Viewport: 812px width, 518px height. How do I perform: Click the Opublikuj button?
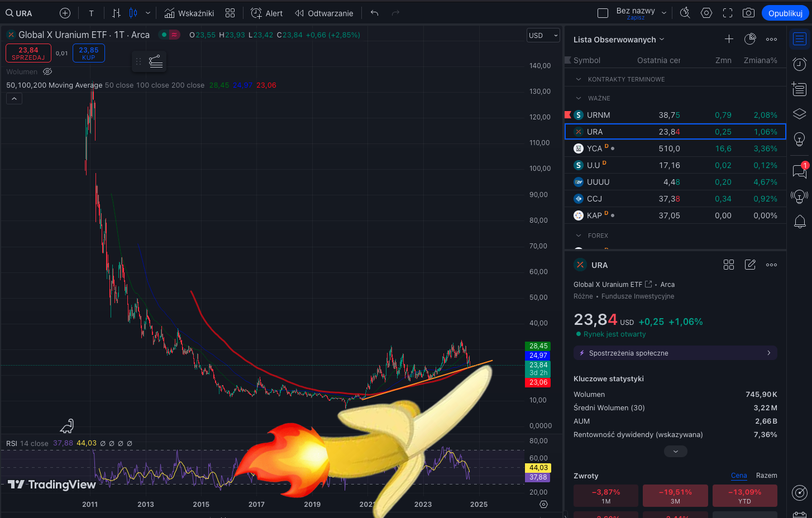click(x=785, y=13)
